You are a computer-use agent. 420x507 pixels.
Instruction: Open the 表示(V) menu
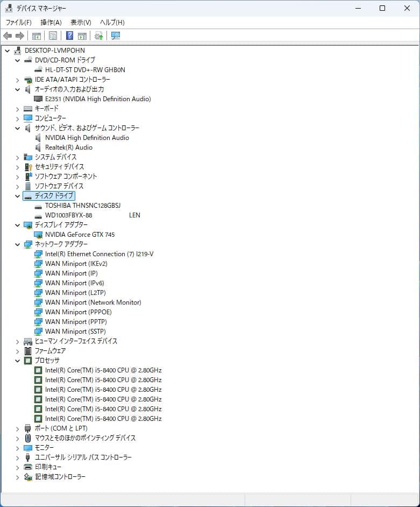click(81, 22)
